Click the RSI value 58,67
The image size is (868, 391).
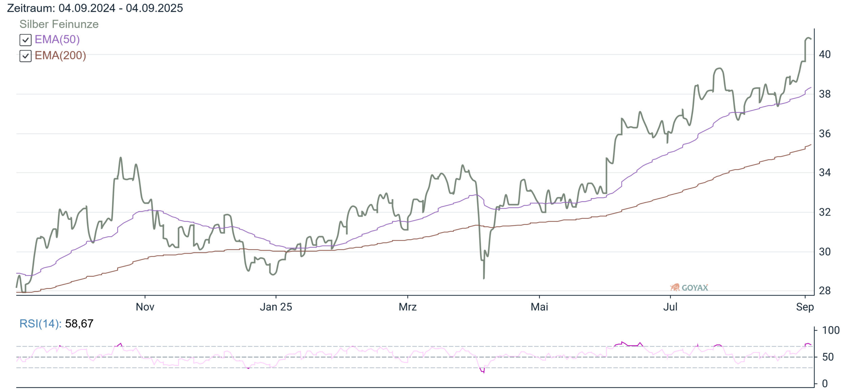click(x=79, y=324)
